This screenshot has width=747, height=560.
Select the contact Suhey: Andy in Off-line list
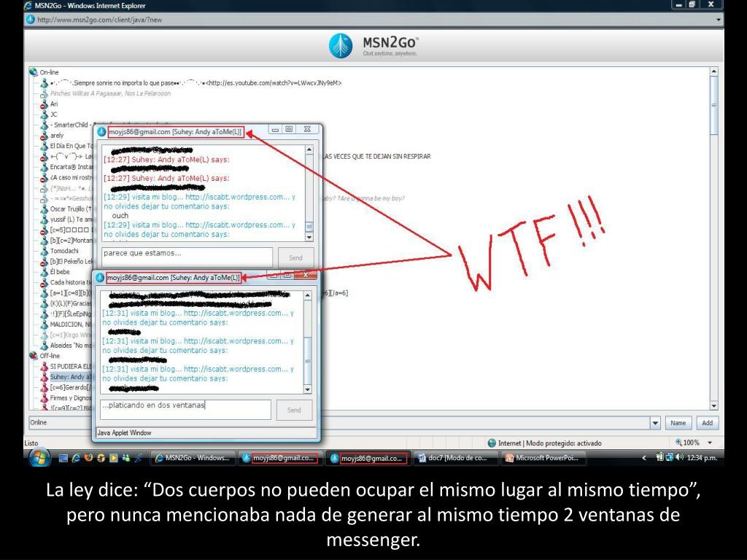(71, 377)
